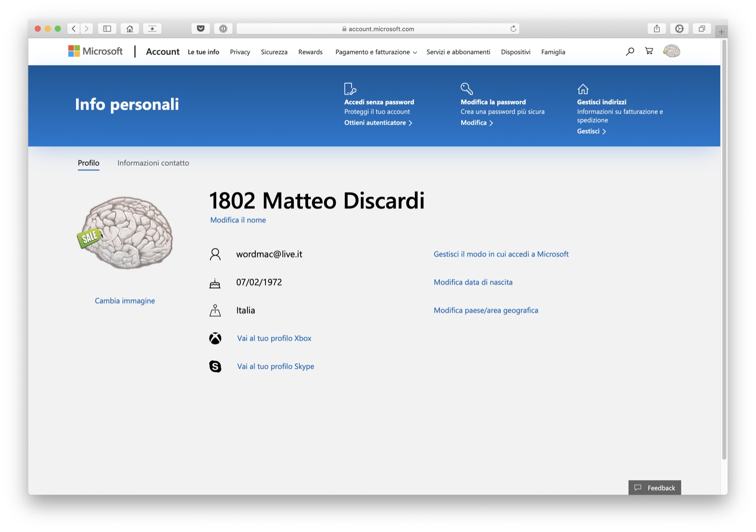
Task: Click the location icon next to Italia
Action: point(215,310)
